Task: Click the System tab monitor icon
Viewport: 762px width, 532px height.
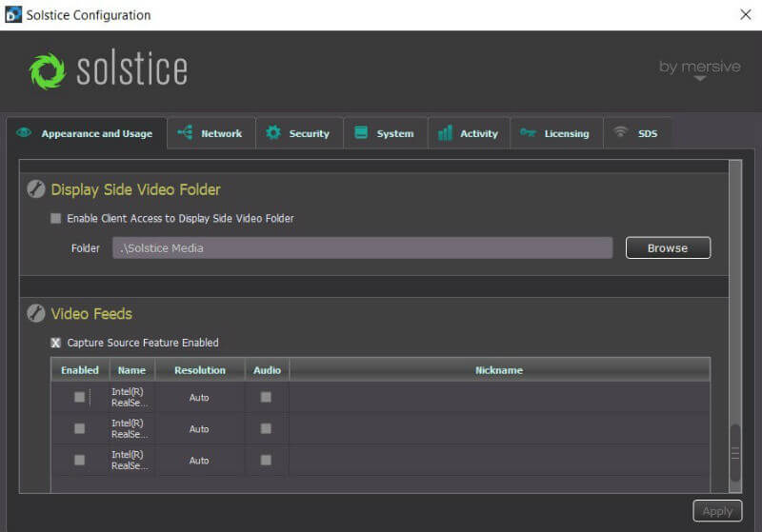Action: point(361,132)
